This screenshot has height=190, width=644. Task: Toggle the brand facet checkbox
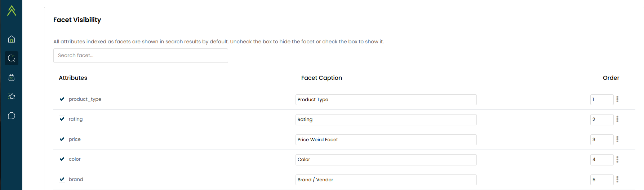62,179
